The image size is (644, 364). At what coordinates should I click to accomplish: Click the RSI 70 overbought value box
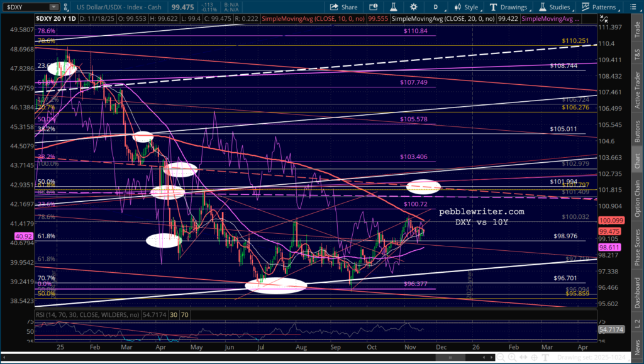pos(185,315)
